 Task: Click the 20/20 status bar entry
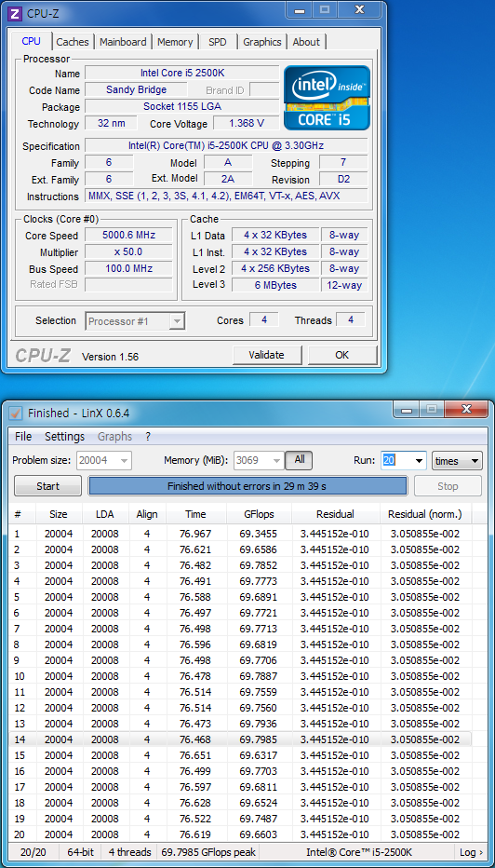[33, 852]
